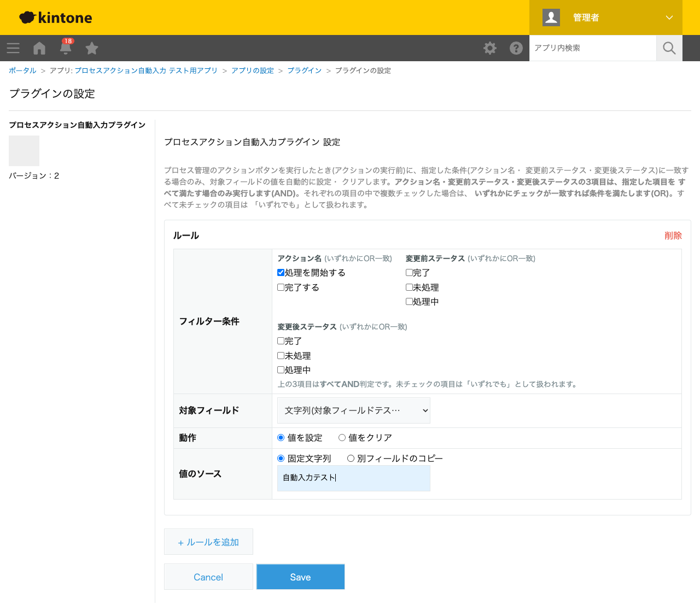Open the 対象フィールド dropdown
The width and height of the screenshot is (700, 616).
click(354, 410)
